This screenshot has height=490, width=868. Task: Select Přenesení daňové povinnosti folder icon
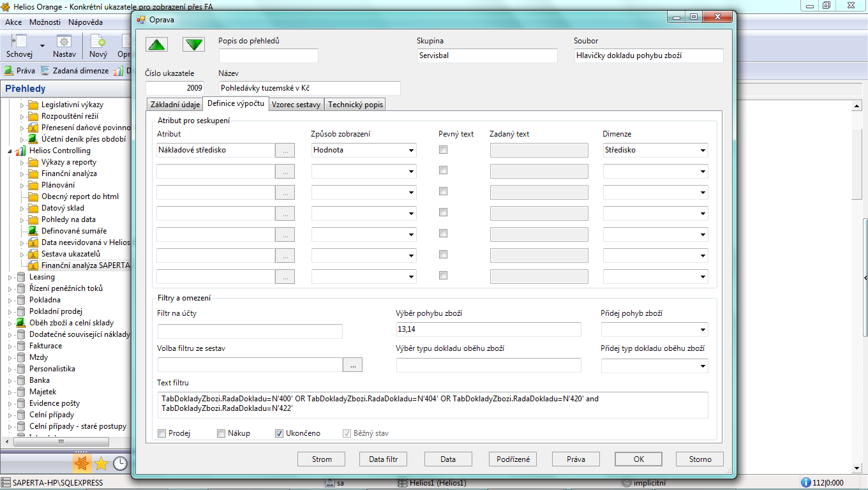(x=33, y=128)
